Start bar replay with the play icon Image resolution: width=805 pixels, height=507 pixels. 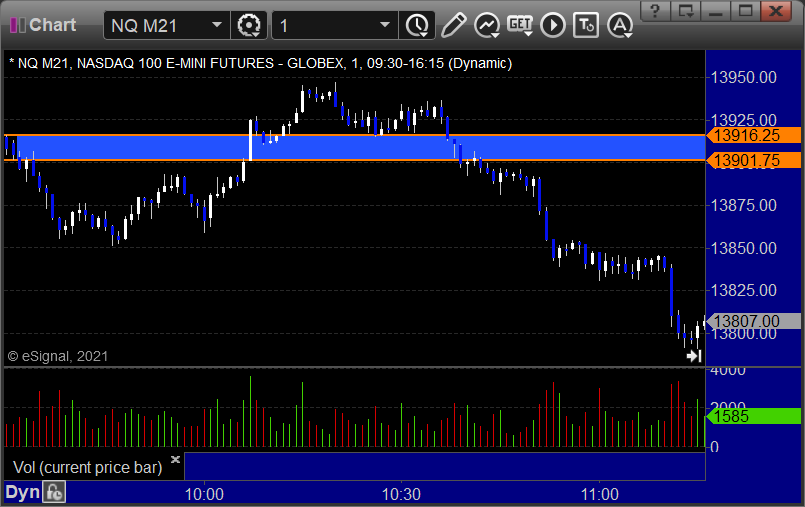553,25
